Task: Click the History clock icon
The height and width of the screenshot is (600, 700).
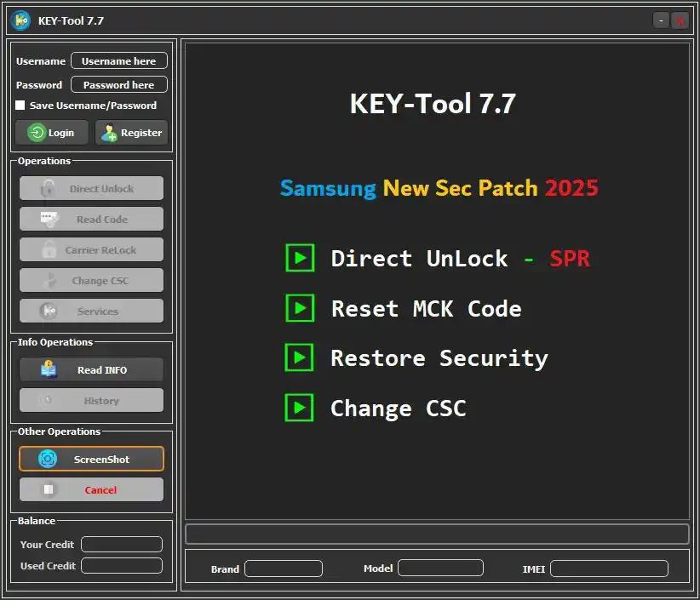Action: point(48,400)
